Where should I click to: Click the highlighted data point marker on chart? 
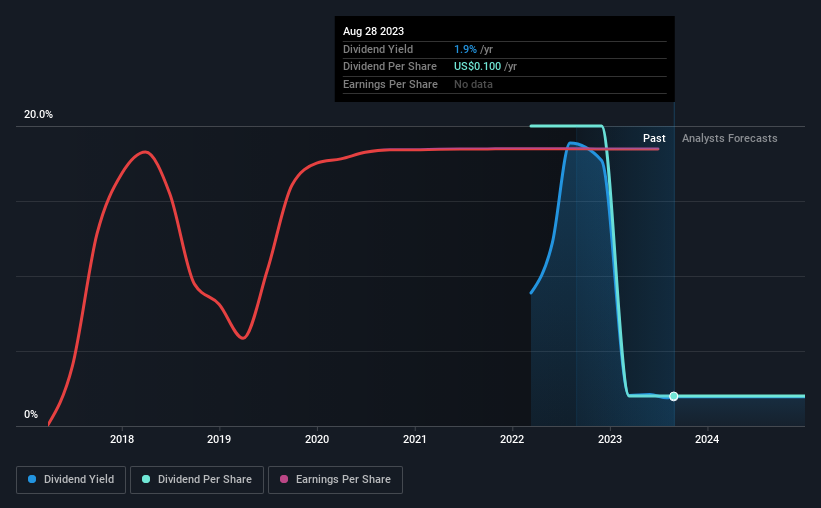coord(674,396)
